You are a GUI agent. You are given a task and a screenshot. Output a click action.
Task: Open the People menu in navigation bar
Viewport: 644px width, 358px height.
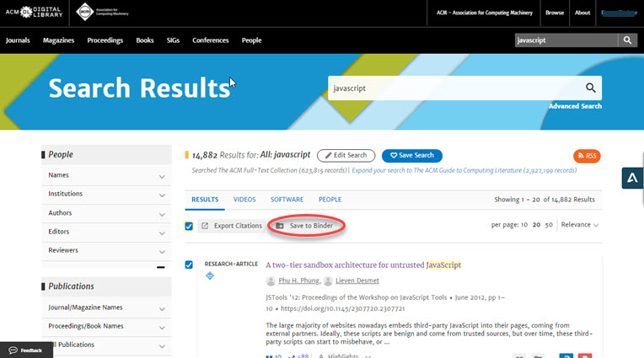251,40
